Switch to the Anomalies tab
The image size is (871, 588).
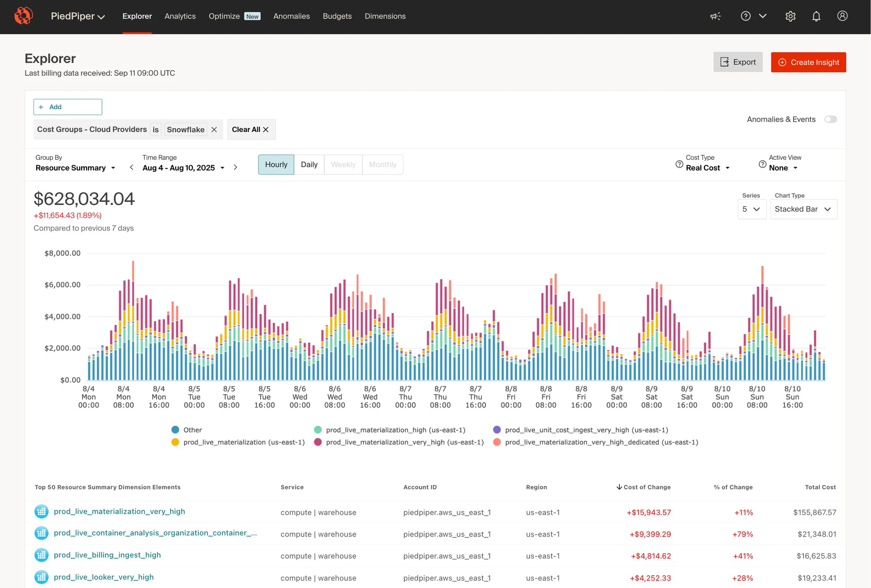click(291, 16)
